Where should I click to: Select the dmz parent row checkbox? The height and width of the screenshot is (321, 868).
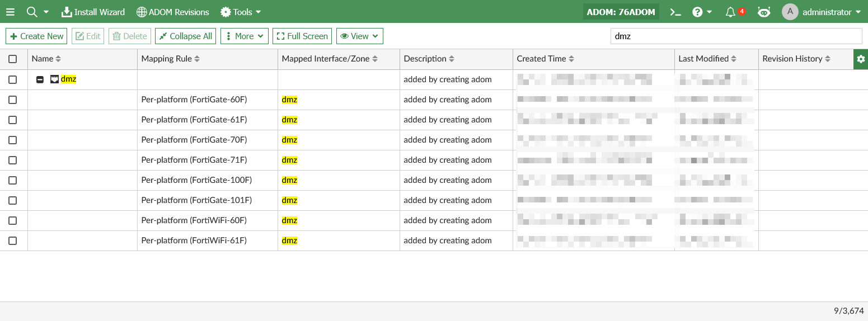(13, 79)
